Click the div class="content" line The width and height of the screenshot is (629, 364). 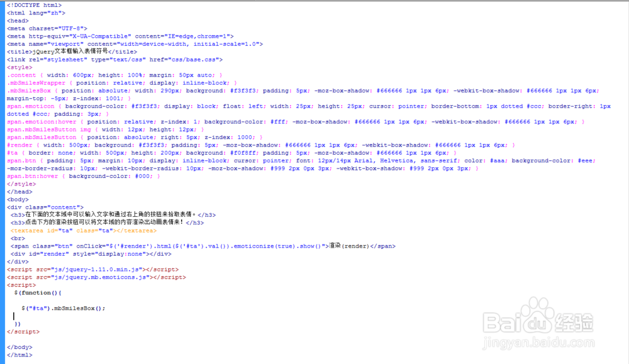click(45, 207)
